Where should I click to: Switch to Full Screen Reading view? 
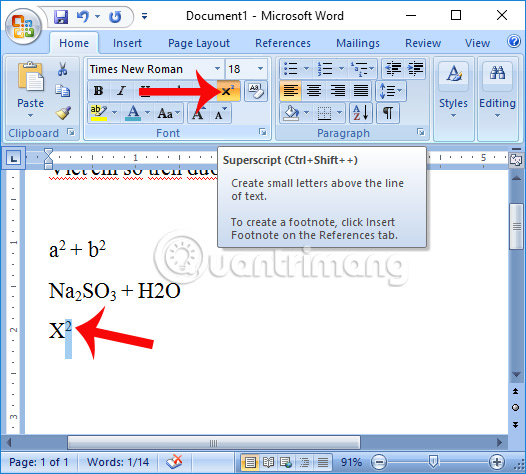(x=268, y=462)
